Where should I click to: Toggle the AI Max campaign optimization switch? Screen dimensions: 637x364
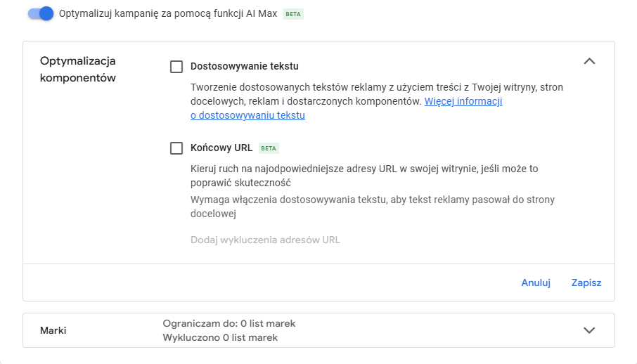[x=41, y=13]
